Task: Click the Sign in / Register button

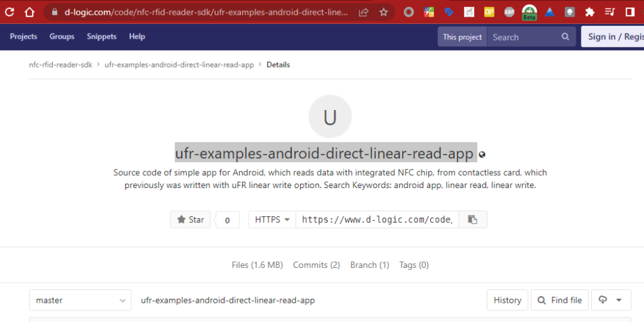Action: click(x=612, y=37)
